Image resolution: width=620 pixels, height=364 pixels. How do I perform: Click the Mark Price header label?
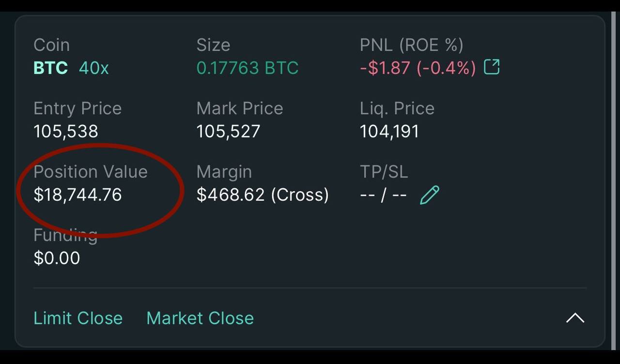pyautogui.click(x=240, y=108)
